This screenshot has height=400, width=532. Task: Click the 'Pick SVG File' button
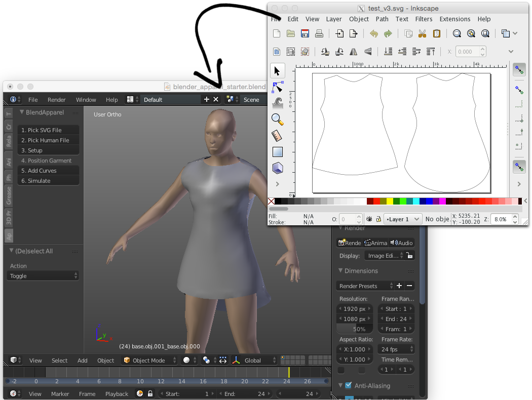coord(48,130)
